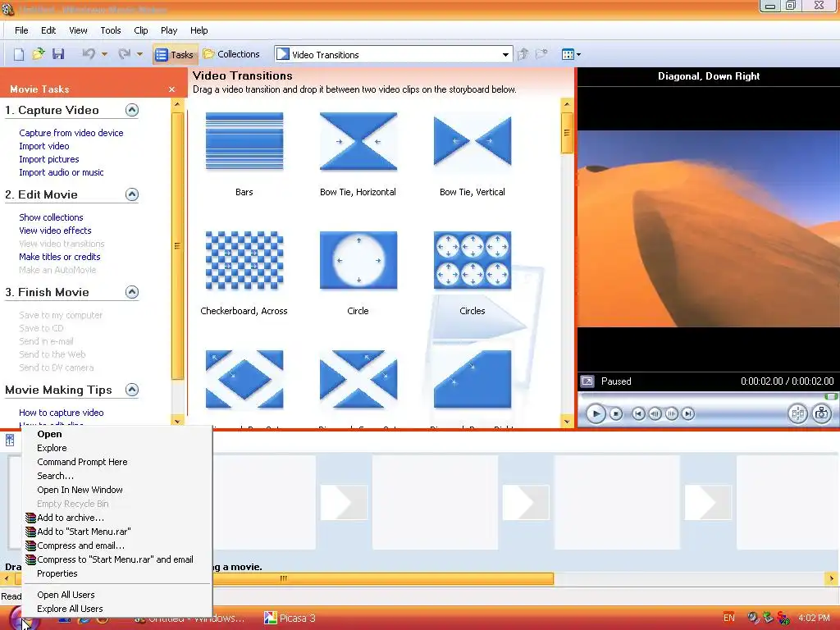Select the Bow Tie, Horizontal transition
This screenshot has width=840, height=630.
pos(358,141)
